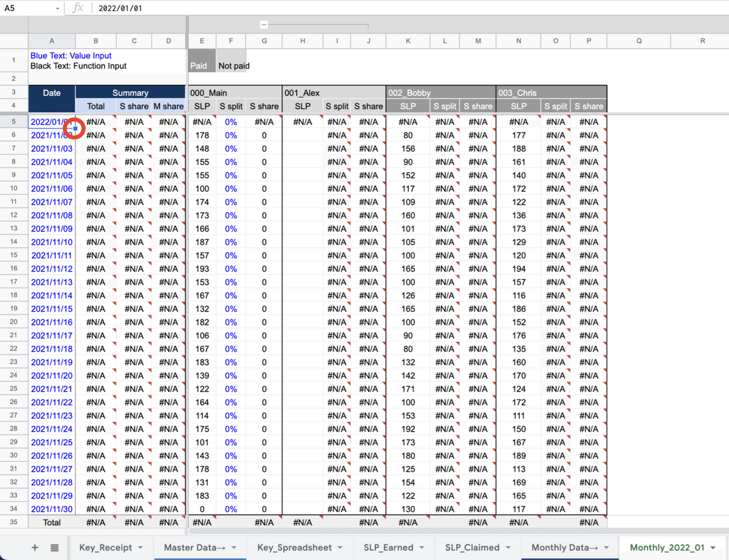Open Key_Receipt tab dropdown arrow
The image size is (729, 560).
tap(140, 548)
